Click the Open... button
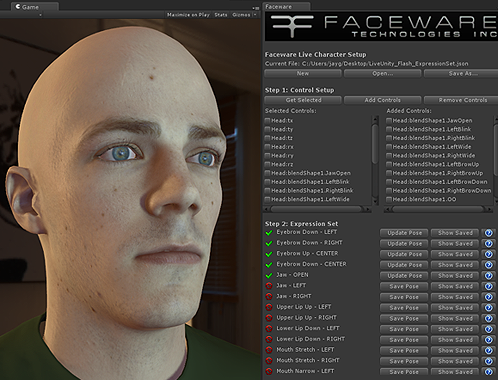 [x=382, y=73]
